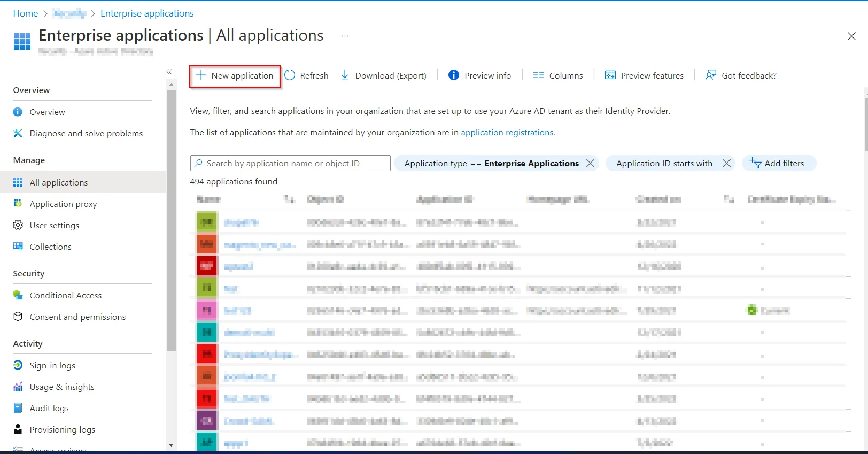Open Preview features
This screenshot has height=454, width=868.
[x=644, y=75]
